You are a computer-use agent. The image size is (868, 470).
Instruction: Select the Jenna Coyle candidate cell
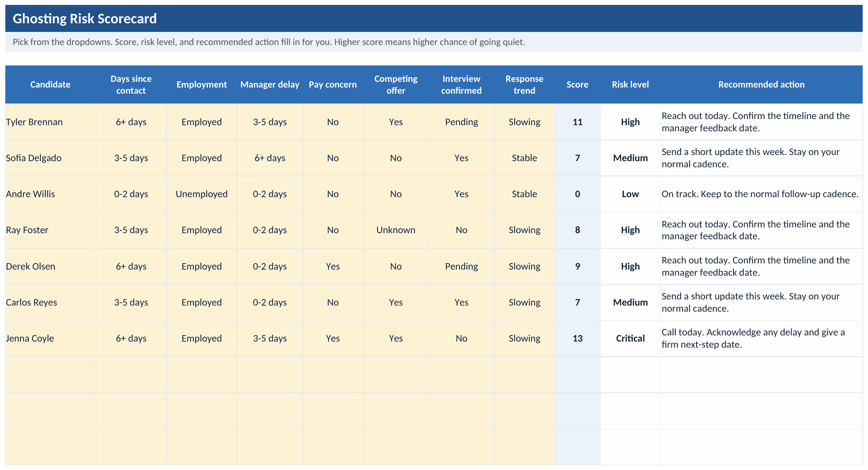[x=50, y=338]
